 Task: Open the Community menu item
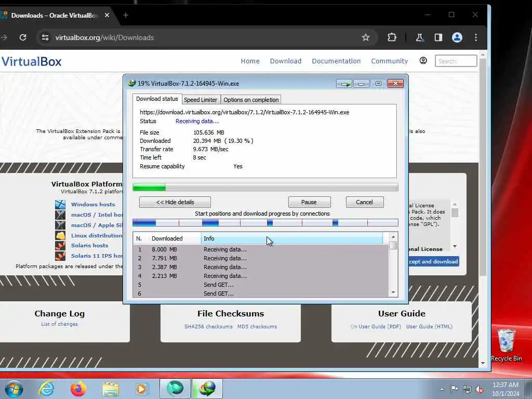tap(390, 61)
